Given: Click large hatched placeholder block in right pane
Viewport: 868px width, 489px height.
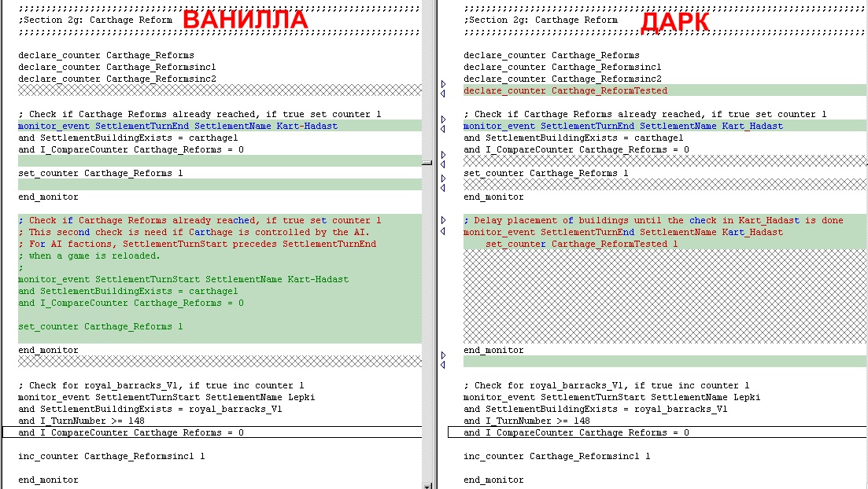Looking at the screenshot, I should coord(665,296).
